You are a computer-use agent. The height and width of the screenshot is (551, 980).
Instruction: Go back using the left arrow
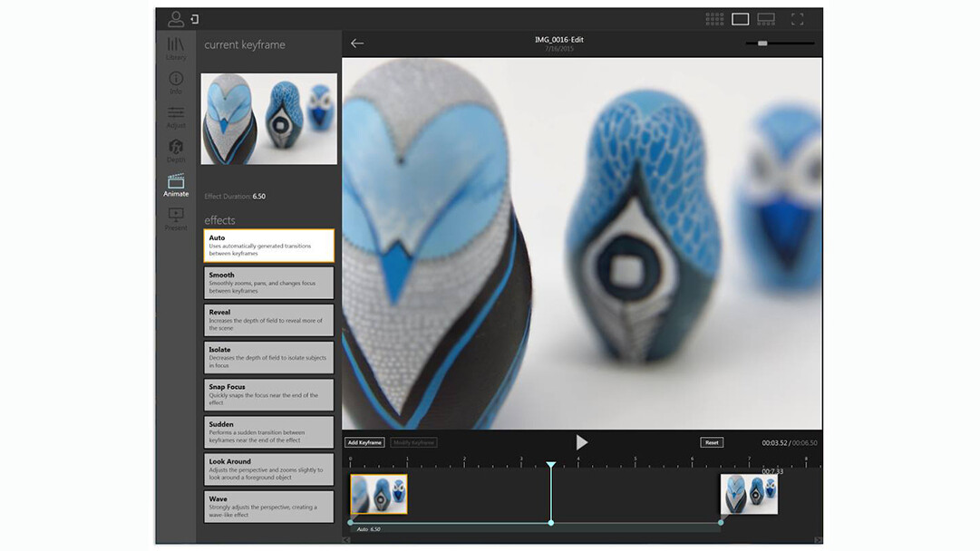pos(357,43)
